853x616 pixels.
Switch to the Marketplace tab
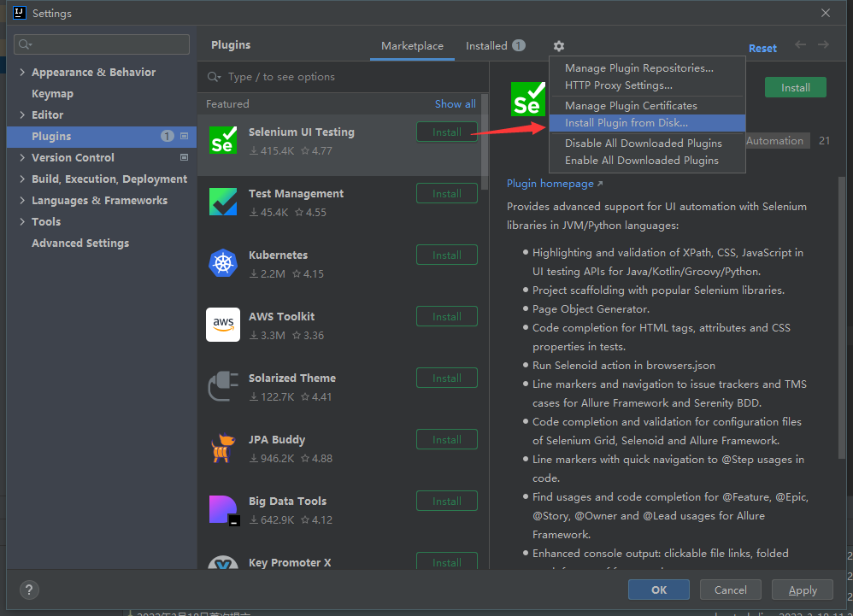[x=412, y=46]
